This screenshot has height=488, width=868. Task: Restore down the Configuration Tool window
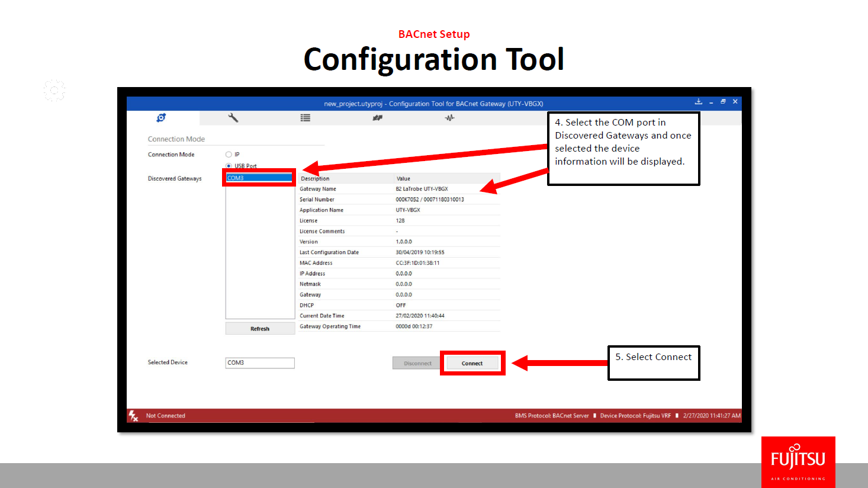723,102
